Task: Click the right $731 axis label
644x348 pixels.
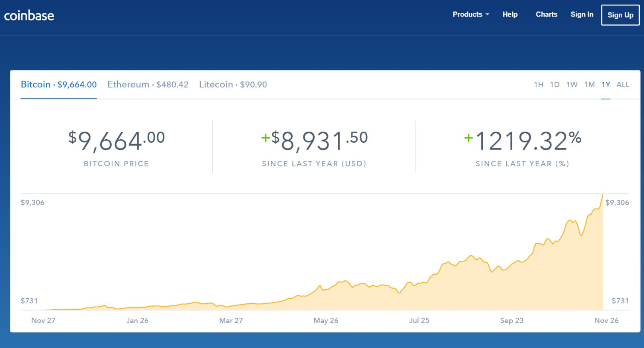Action: pyautogui.click(x=620, y=301)
